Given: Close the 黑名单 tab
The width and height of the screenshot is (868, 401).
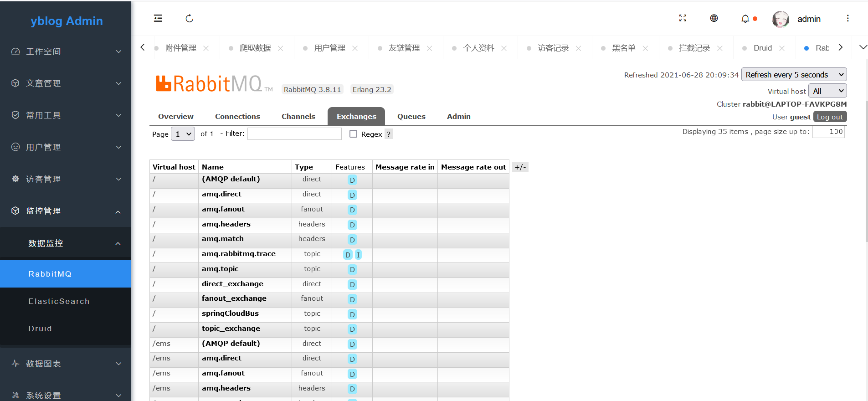Looking at the screenshot, I should [x=645, y=48].
